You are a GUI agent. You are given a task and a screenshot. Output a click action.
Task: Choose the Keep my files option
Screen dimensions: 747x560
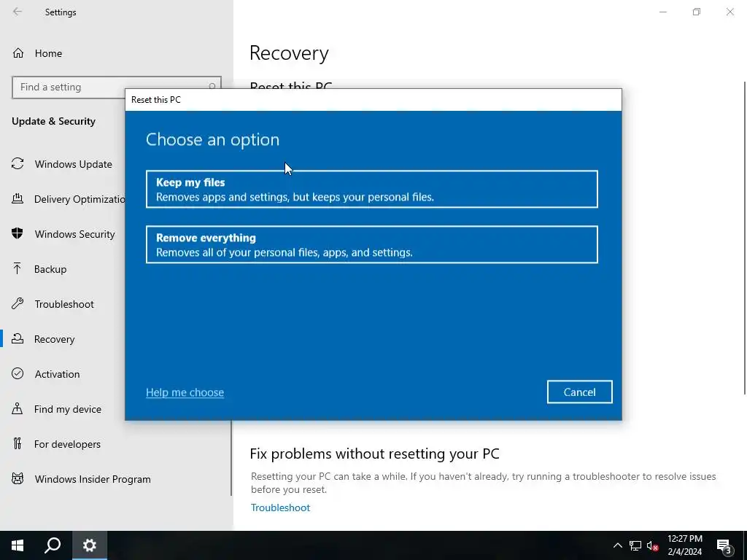coord(371,189)
